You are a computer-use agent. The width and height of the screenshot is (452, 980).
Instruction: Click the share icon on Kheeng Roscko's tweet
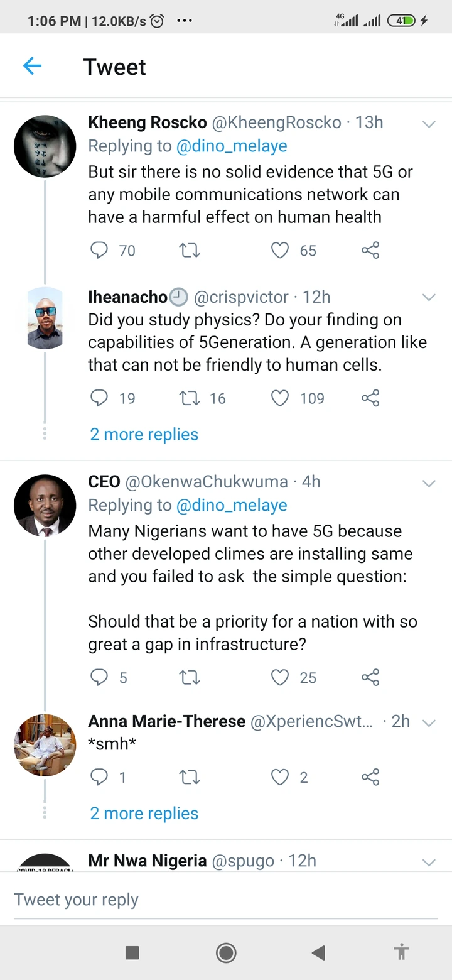[370, 250]
